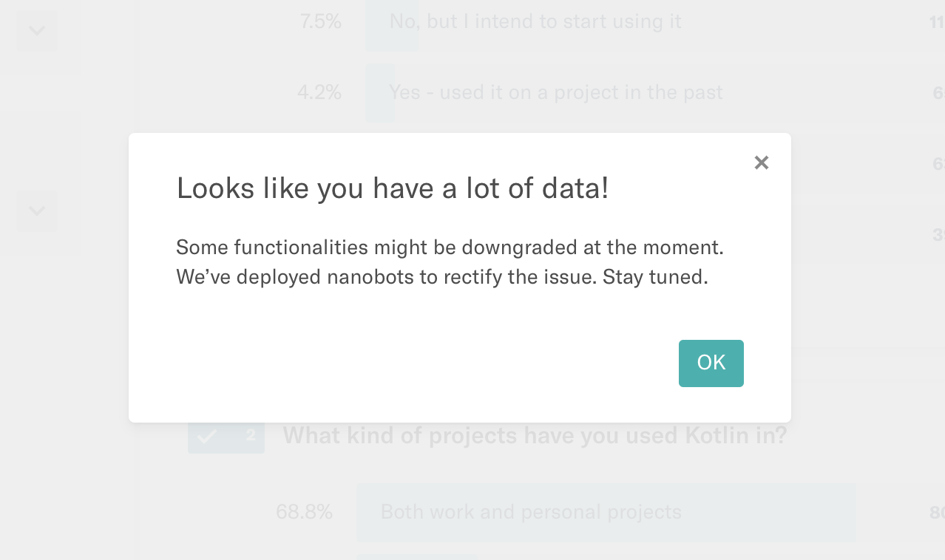Screen dimensions: 945x560
Task: Click the 68.8% percentage label
Action: coord(304,512)
